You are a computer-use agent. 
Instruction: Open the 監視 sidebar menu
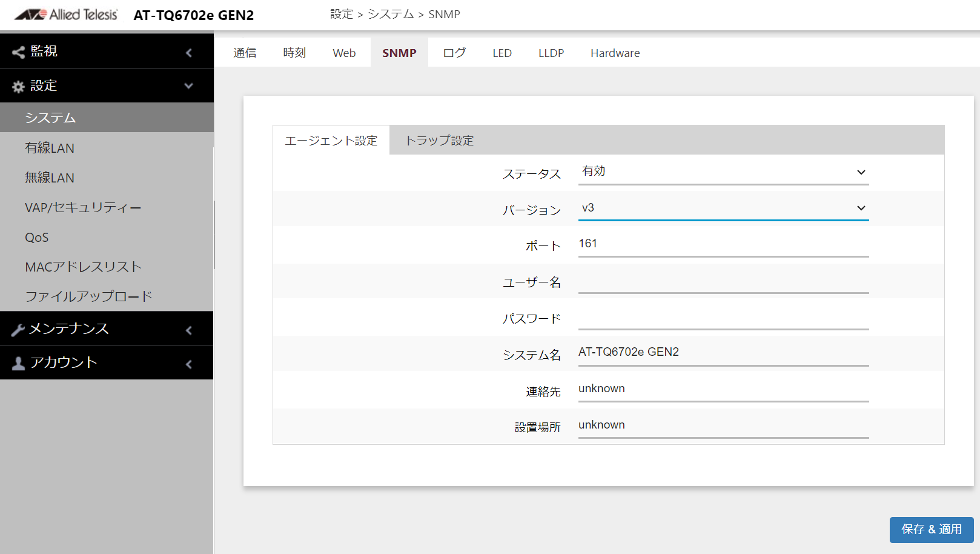(107, 51)
